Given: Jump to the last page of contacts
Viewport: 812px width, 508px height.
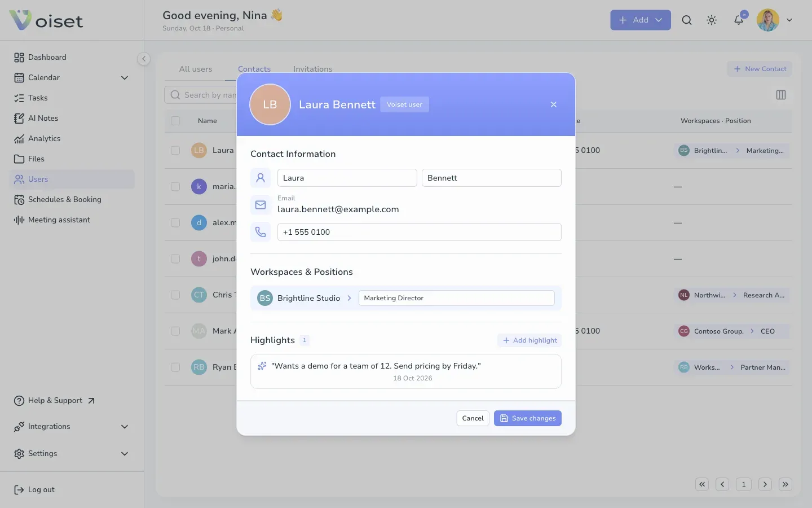Looking at the screenshot, I should point(785,484).
